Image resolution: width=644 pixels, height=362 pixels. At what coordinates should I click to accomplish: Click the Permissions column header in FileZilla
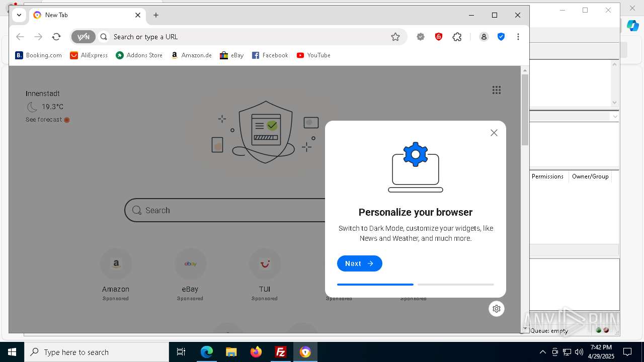point(548,176)
